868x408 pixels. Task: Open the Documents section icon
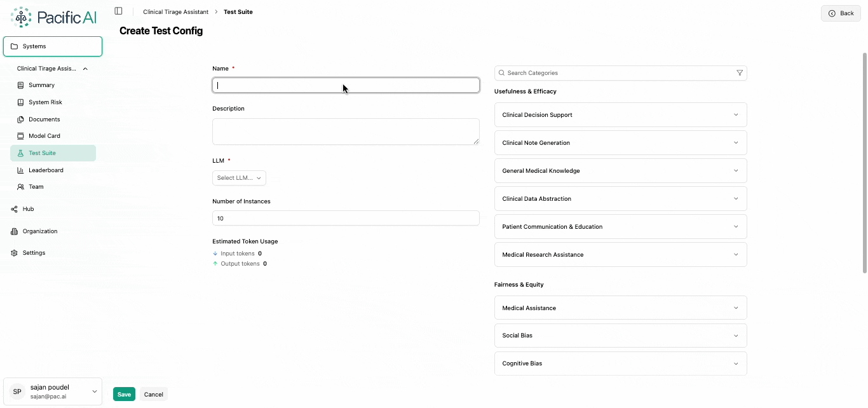[20, 119]
